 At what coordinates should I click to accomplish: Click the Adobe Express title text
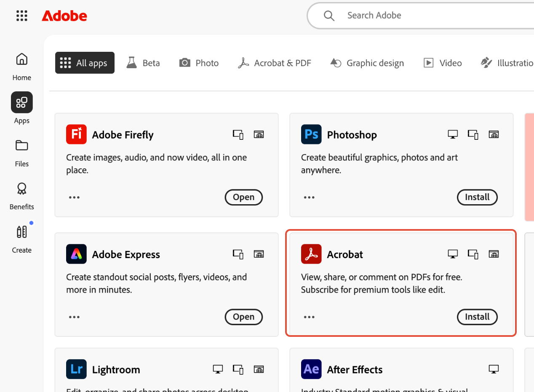[x=126, y=254]
